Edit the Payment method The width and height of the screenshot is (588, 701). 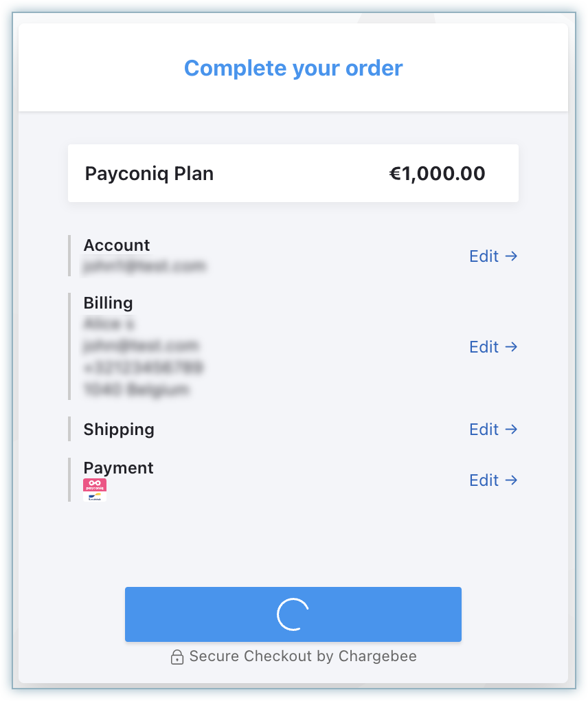click(x=484, y=480)
